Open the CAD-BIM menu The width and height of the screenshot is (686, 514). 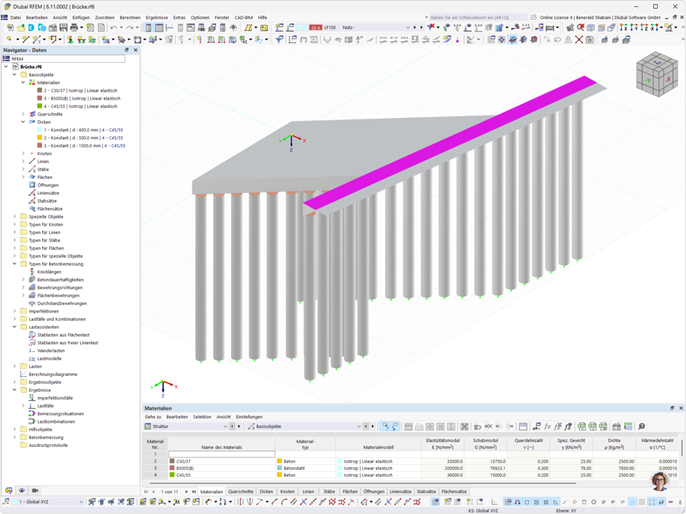pos(244,17)
